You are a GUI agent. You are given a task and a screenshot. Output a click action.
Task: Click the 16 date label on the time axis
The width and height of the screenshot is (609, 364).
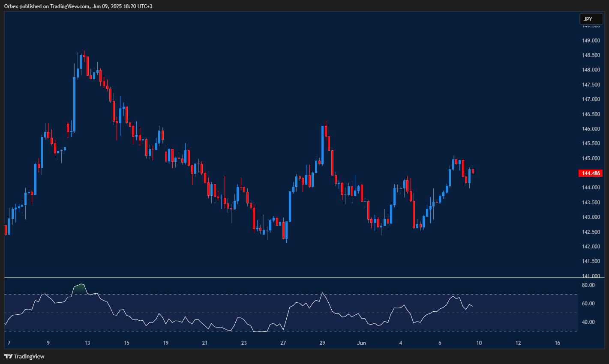pyautogui.click(x=557, y=343)
